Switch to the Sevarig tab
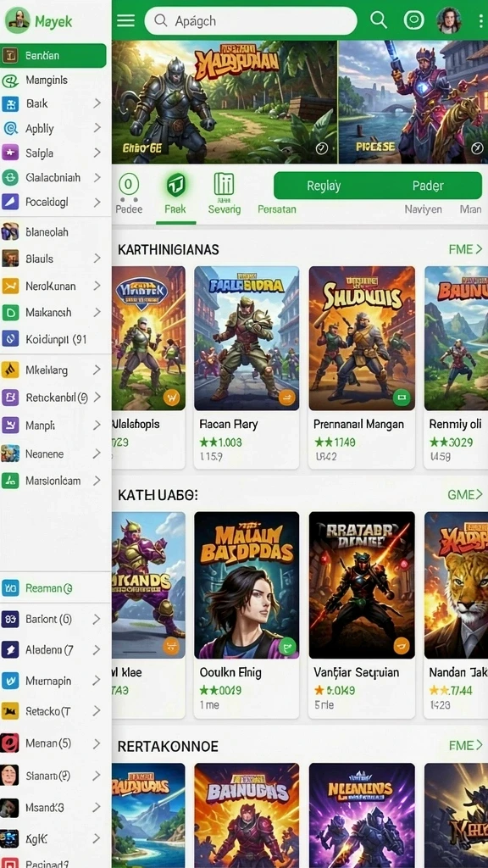This screenshot has height=868, width=488. coord(224,194)
